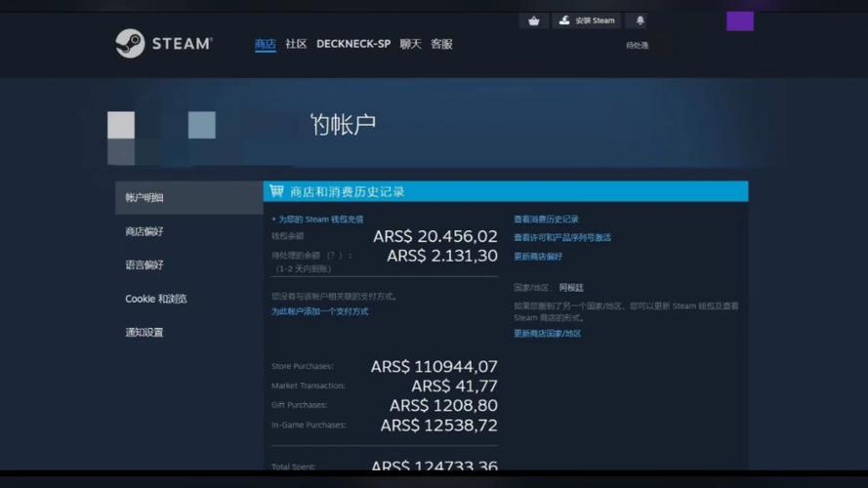Click Market Transaction amount ARS$ 41,77

click(x=454, y=386)
